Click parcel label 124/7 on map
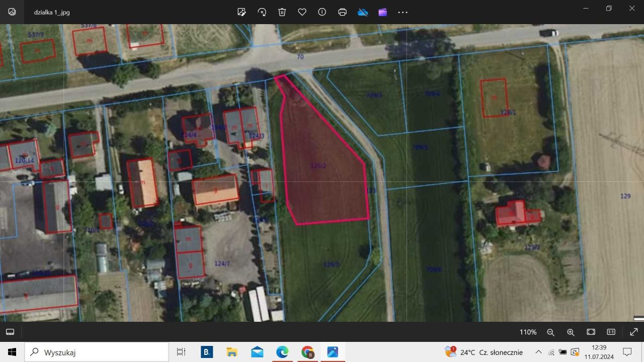Image resolution: width=644 pixels, height=362 pixels. 222,263
